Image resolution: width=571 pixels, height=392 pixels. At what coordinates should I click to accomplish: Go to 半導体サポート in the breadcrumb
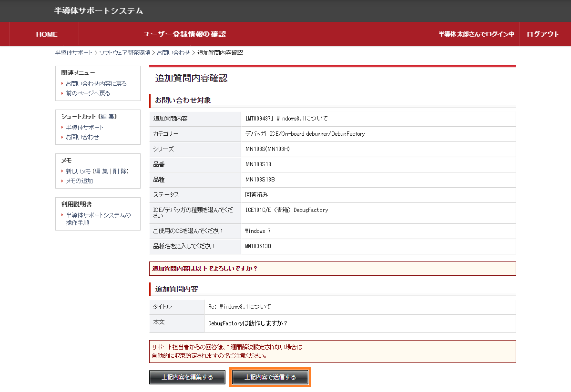(73, 53)
